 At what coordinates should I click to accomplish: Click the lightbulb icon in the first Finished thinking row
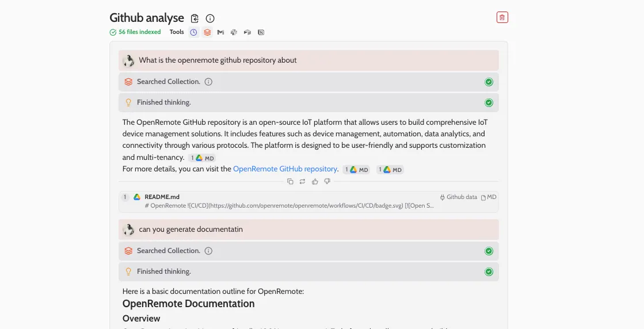[x=128, y=102]
